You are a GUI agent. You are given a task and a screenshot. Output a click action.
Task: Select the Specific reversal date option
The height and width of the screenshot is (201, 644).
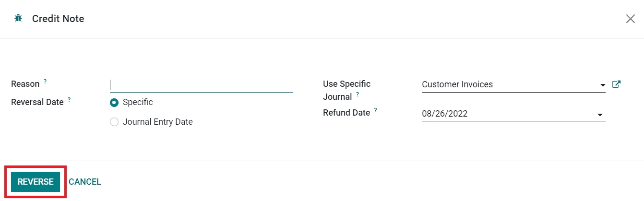(114, 102)
